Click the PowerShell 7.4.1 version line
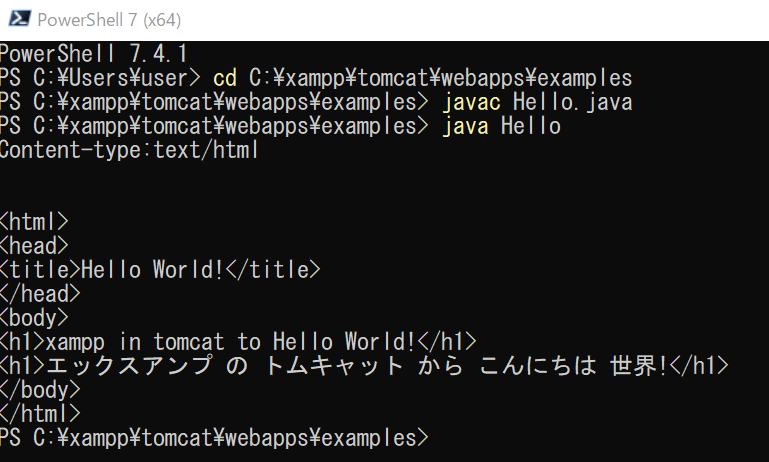This screenshot has height=462, width=769. coord(94,52)
